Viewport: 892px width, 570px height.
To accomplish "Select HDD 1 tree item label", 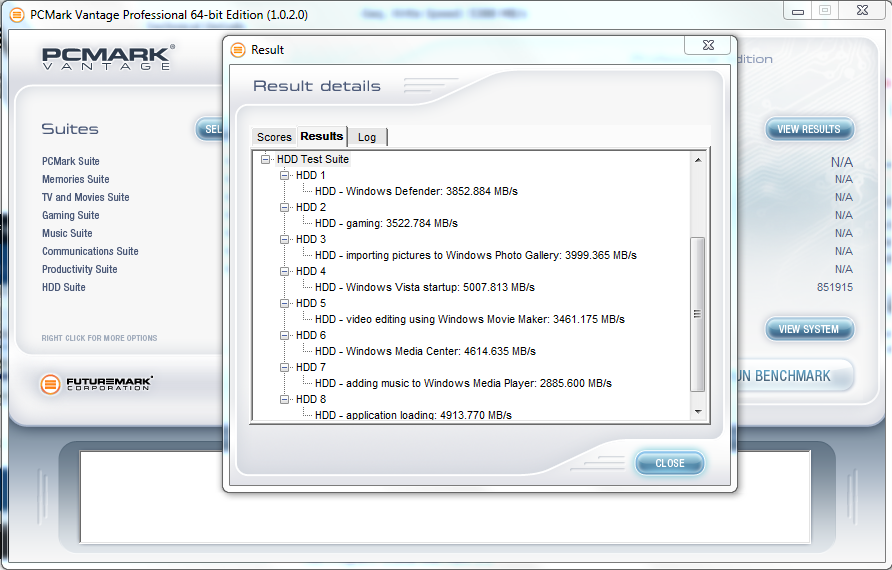I will 311,175.
